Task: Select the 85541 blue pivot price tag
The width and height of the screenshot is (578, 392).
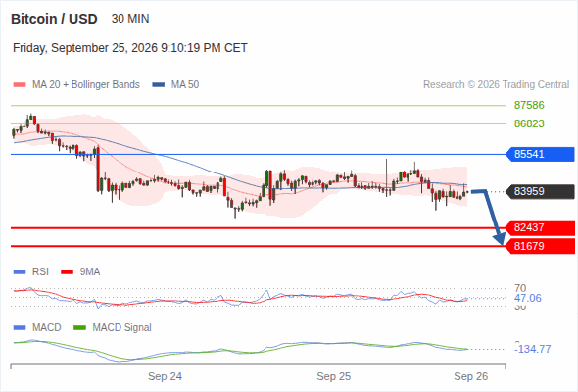Action: pyautogui.click(x=540, y=154)
